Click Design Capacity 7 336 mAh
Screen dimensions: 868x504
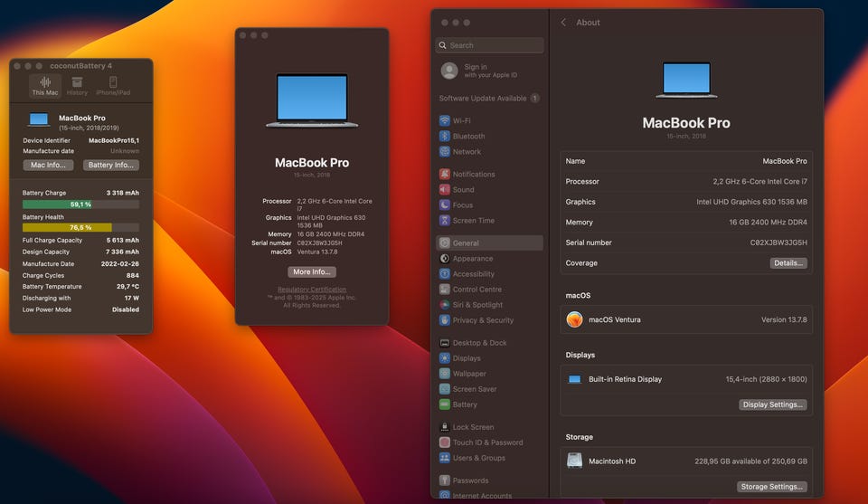pos(122,252)
